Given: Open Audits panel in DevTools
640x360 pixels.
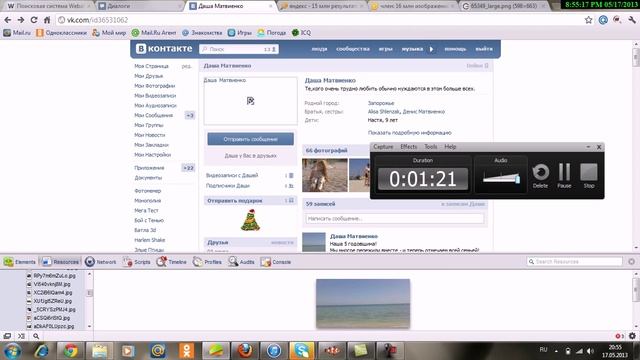Looking at the screenshot, I should (x=242, y=262).
